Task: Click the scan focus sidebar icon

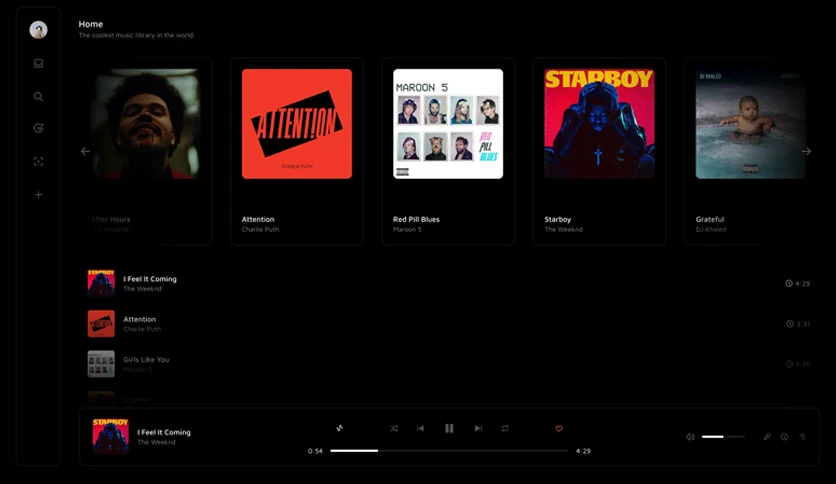Action: 38,162
